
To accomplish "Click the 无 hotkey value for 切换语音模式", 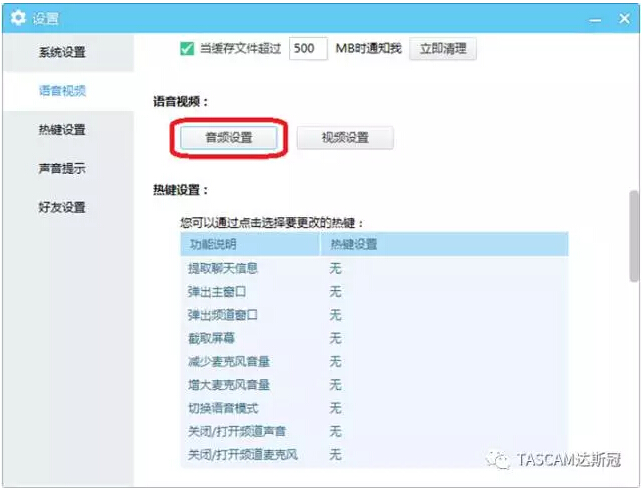I will [x=335, y=408].
